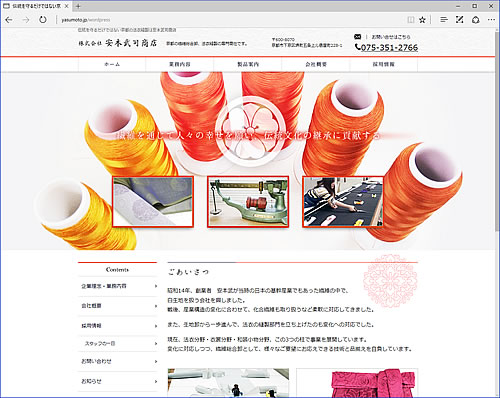Open the browser more options ellipsis
The width and height of the screenshot is (500, 398).
pos(491,20)
